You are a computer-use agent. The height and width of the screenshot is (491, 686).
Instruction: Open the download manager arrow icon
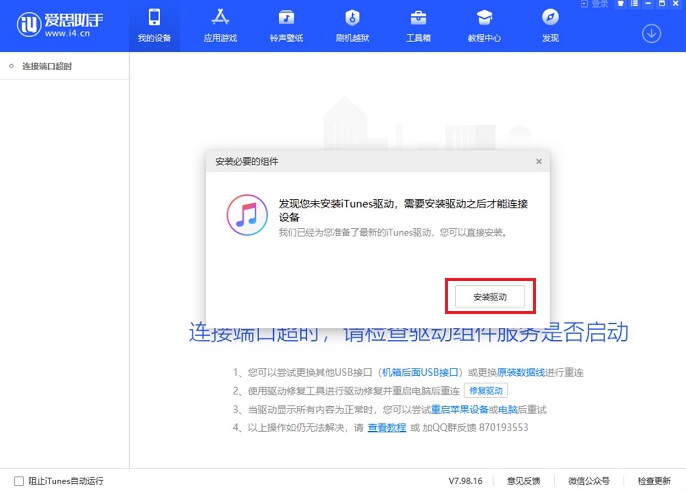click(x=651, y=33)
